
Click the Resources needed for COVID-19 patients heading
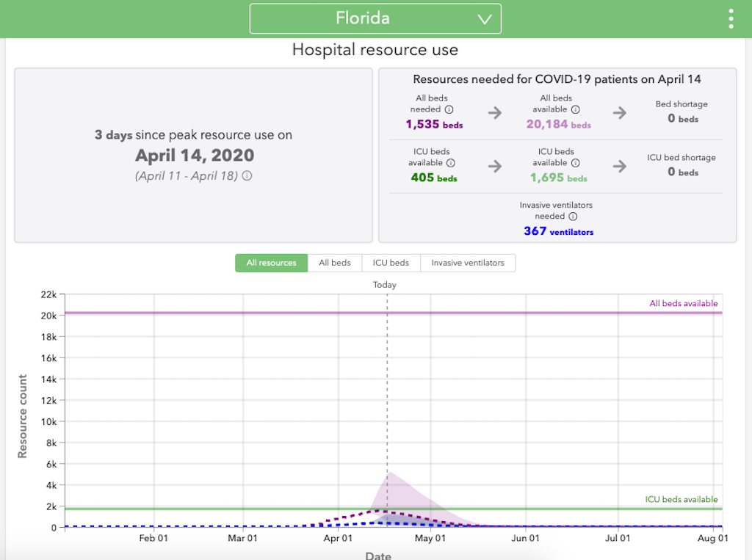click(557, 79)
